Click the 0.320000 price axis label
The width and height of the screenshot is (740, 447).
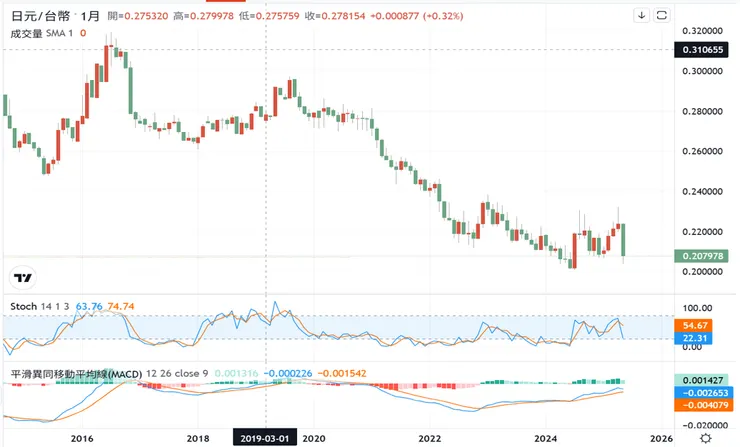tap(702, 31)
